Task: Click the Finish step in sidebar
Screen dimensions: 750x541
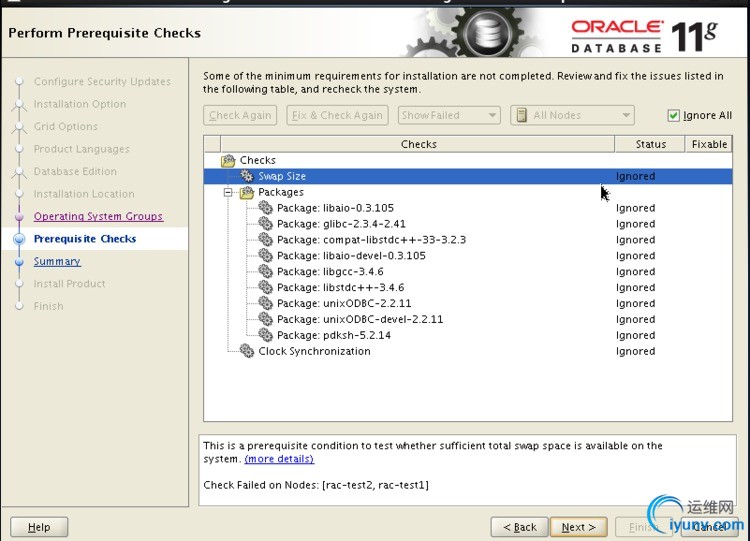Action: [48, 306]
